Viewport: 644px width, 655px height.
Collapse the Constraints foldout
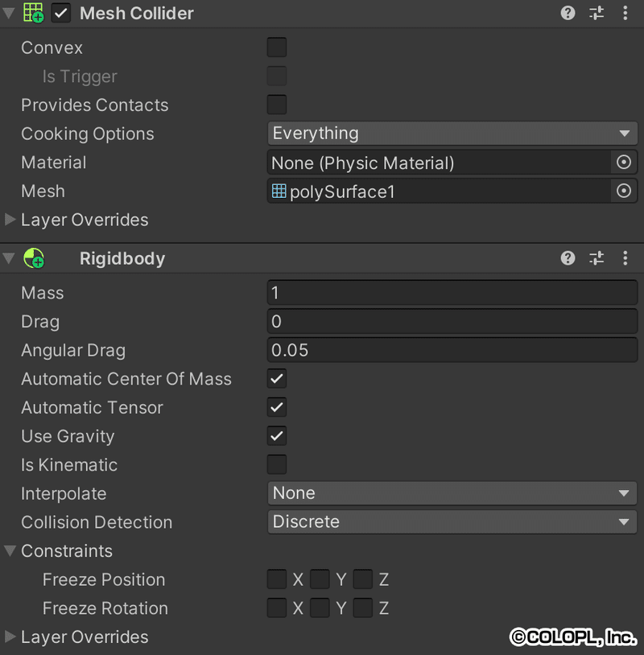10,551
